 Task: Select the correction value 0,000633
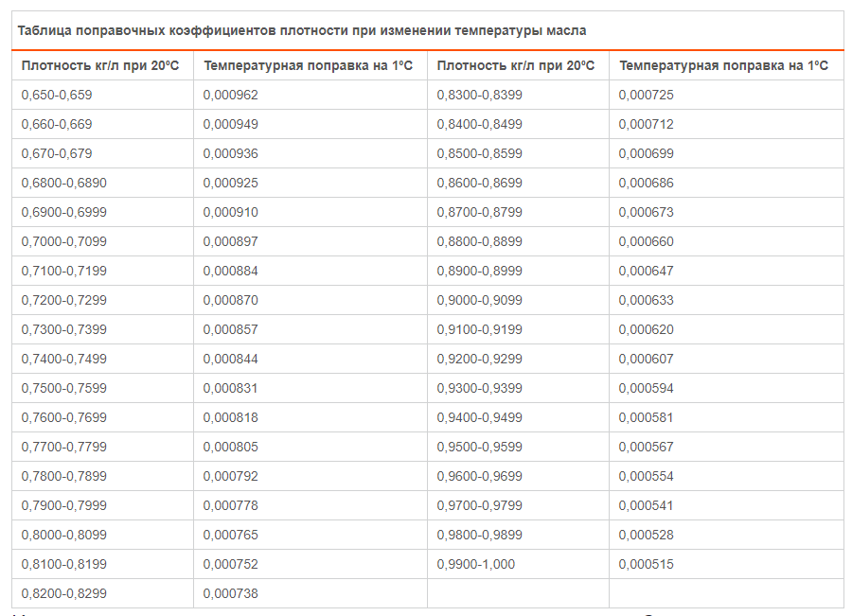pos(646,300)
